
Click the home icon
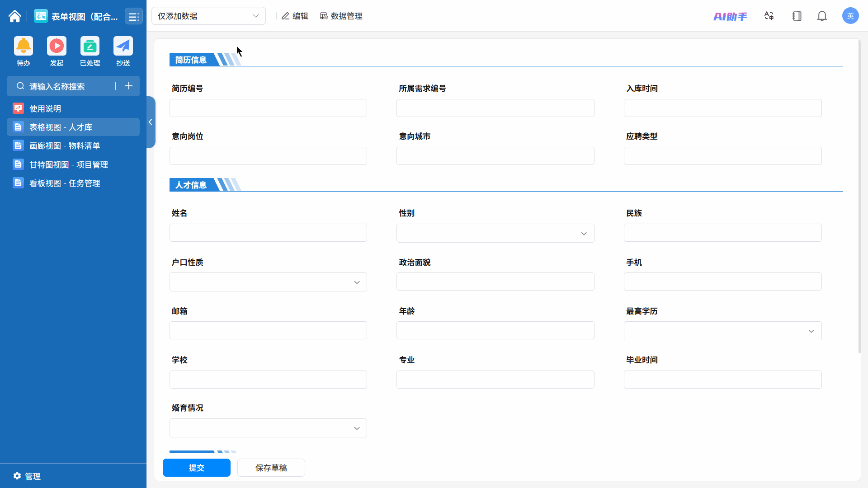click(14, 17)
